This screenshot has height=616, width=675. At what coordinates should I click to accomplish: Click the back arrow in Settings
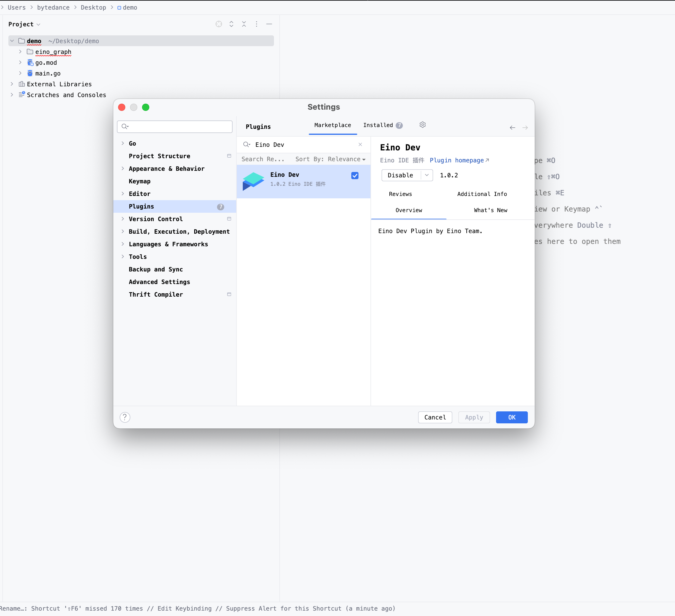pos(512,127)
